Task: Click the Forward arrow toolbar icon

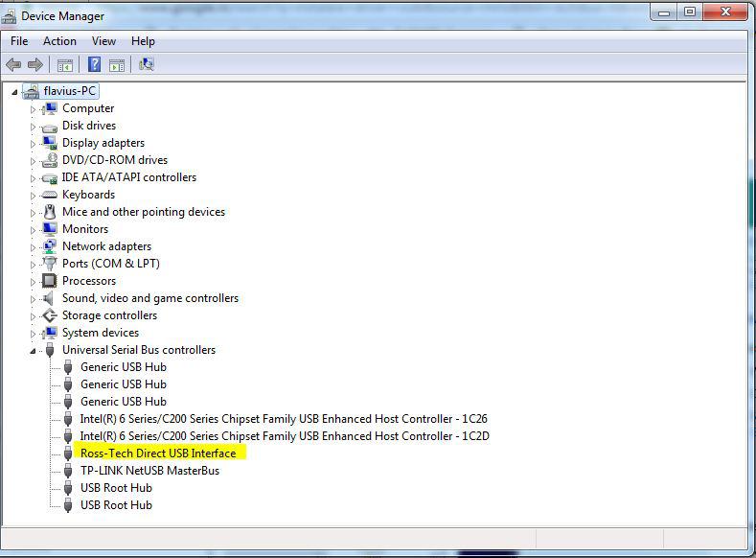Action: pyautogui.click(x=35, y=64)
